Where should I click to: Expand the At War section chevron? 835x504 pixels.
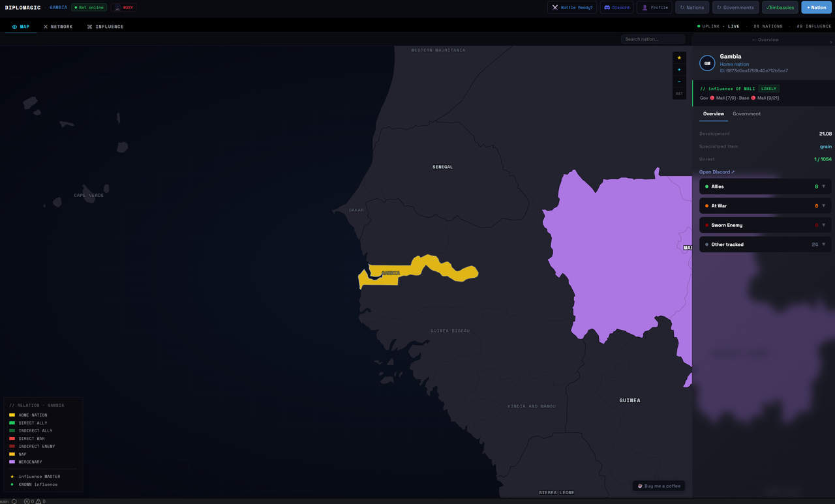823,206
